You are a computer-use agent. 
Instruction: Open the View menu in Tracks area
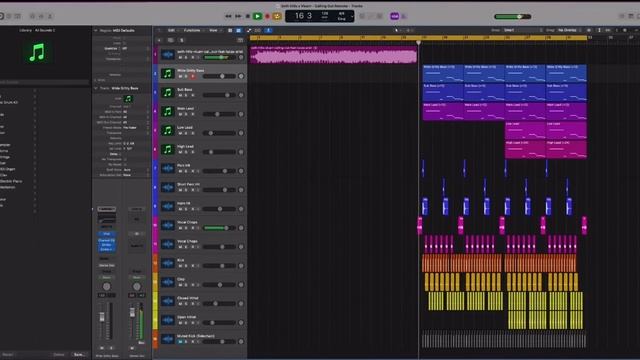(213, 30)
